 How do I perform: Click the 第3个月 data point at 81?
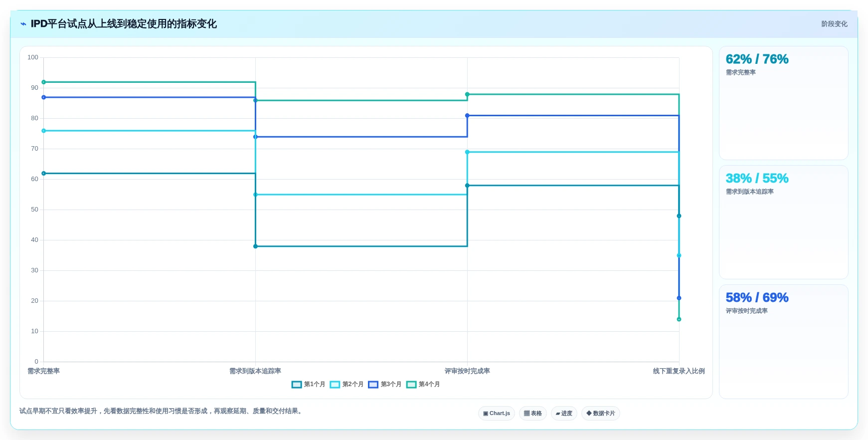467,116
